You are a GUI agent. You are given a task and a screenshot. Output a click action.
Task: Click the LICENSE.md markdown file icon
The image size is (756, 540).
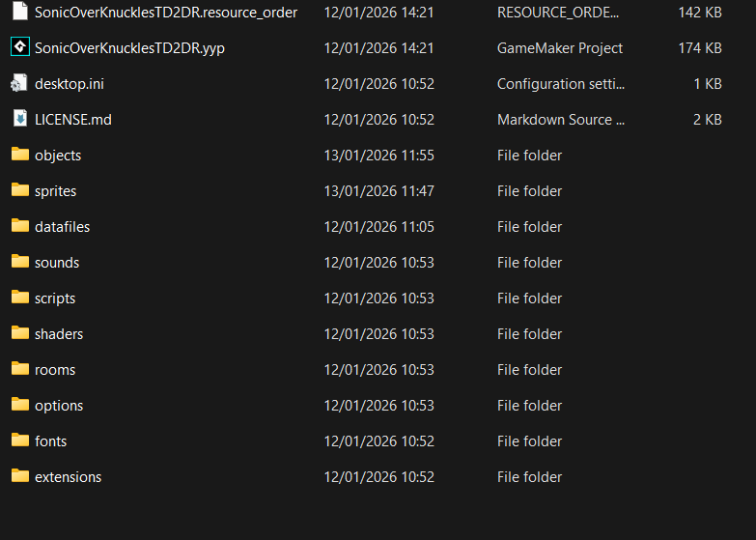[20, 119]
